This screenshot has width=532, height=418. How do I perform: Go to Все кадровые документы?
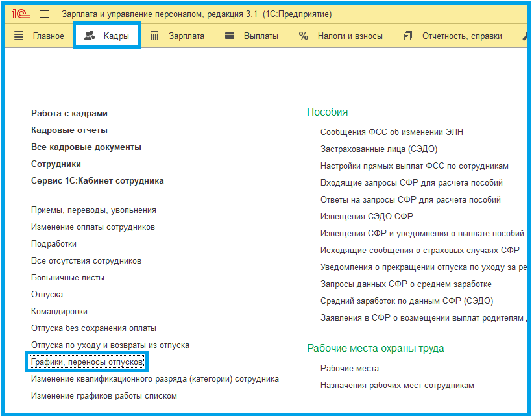point(86,147)
